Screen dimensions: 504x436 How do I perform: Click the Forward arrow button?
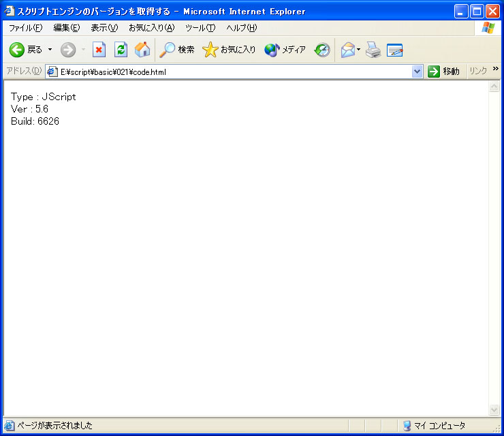pyautogui.click(x=68, y=50)
